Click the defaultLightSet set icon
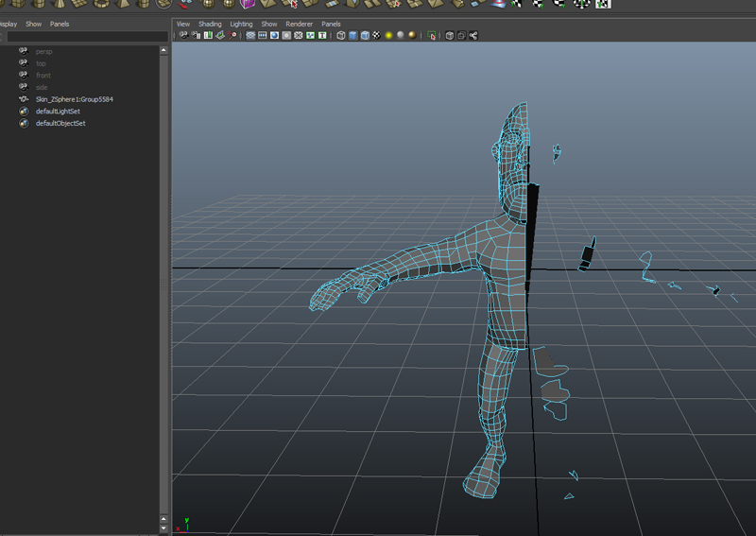Screen dimensions: 756x536 [24, 112]
